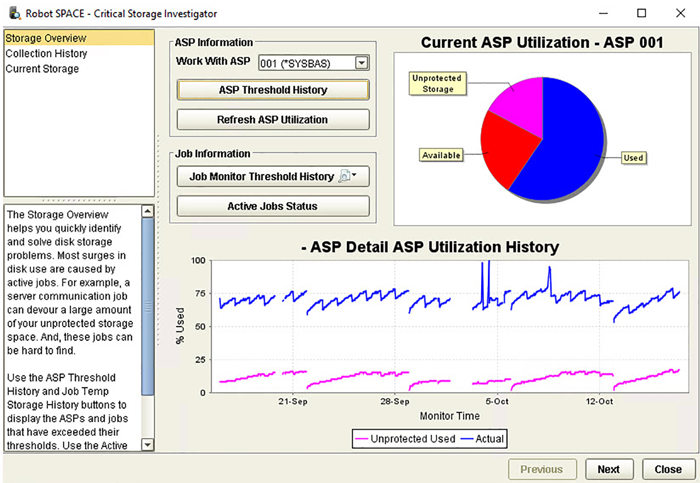This screenshot has width=700, height=483.
Task: Click the help text scroll up arrow
Action: (x=148, y=211)
